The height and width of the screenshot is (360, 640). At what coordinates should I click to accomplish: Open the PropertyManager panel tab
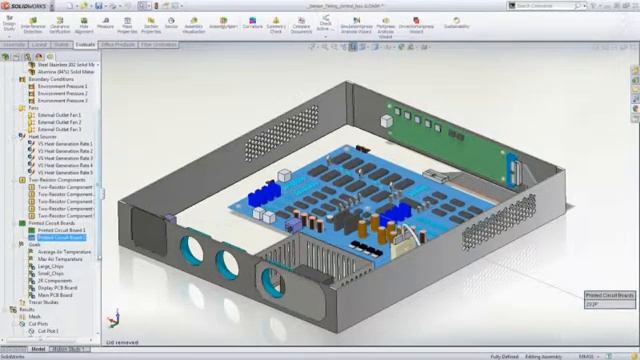(x=17, y=57)
